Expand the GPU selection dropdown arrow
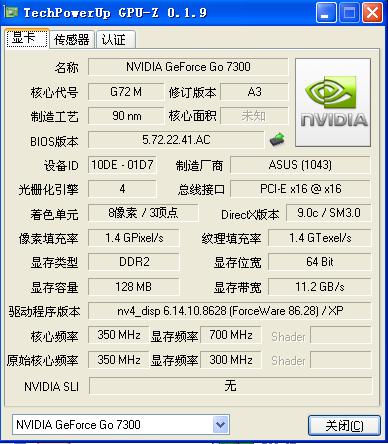The height and width of the screenshot is (444, 388). 220,425
